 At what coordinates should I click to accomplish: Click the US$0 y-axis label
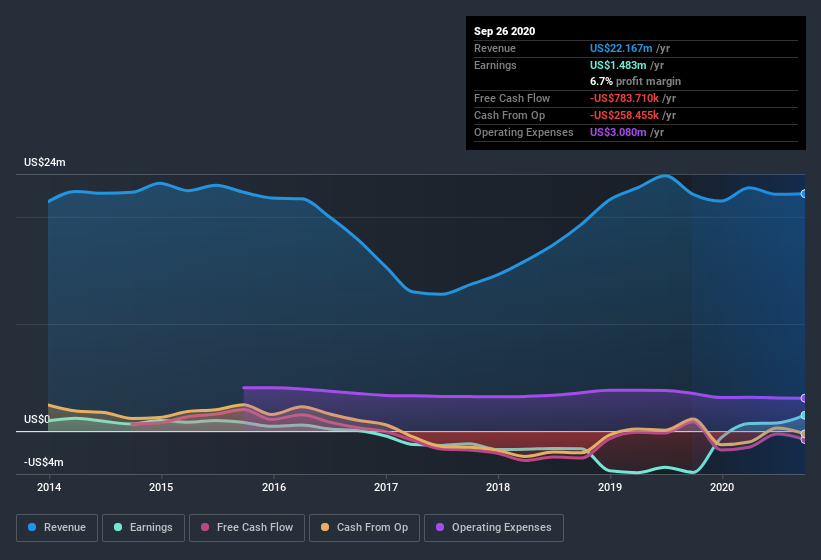[37, 419]
